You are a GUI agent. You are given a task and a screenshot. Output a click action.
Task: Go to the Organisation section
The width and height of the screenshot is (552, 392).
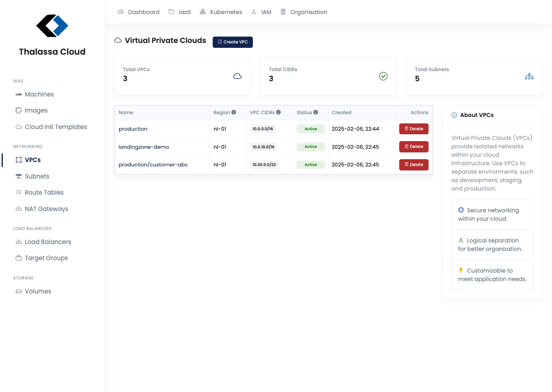(x=304, y=12)
